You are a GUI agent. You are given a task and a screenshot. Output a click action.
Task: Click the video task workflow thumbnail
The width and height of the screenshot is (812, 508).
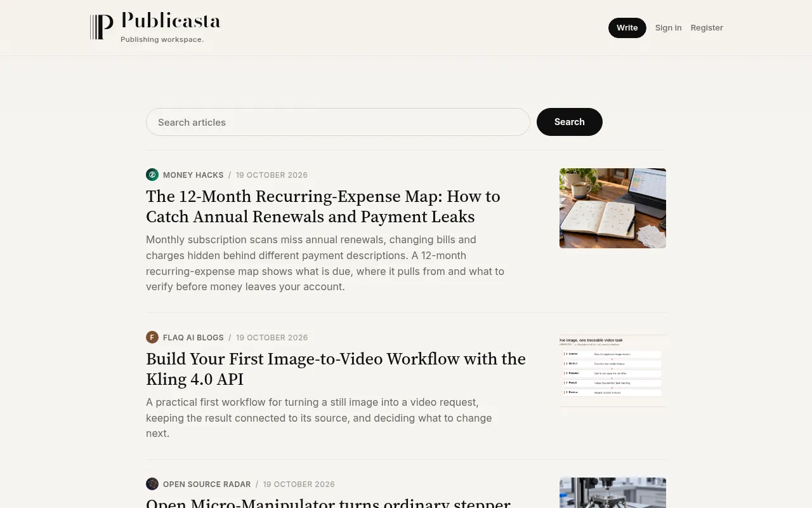pyautogui.click(x=613, y=371)
